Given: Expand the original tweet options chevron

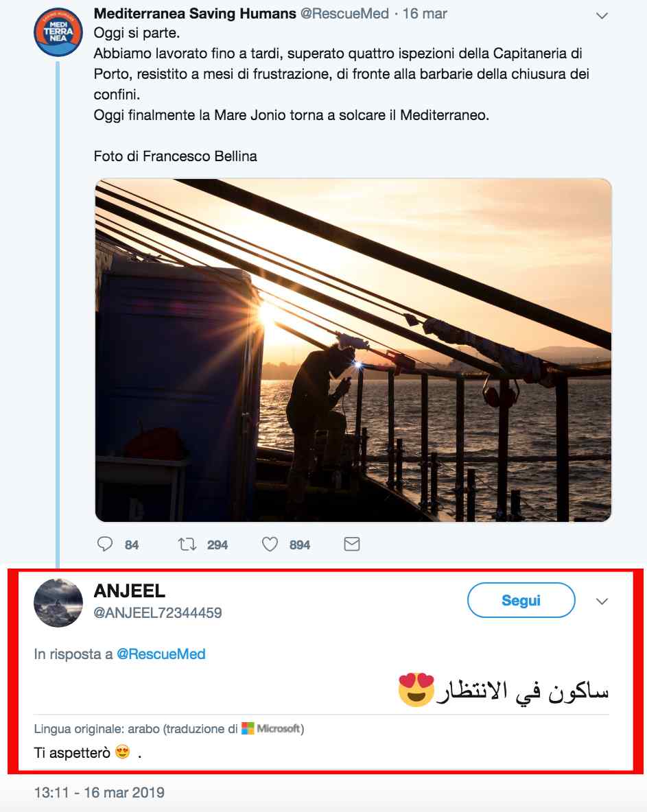Looking at the screenshot, I should pyautogui.click(x=602, y=16).
